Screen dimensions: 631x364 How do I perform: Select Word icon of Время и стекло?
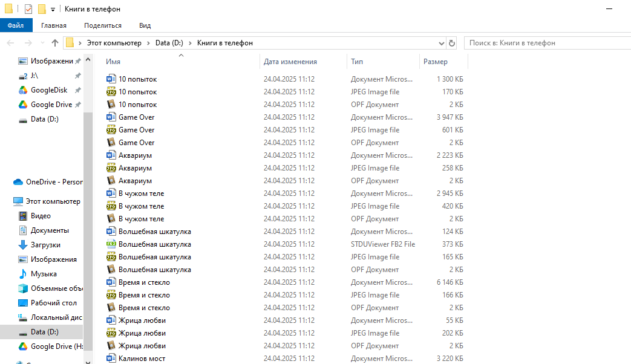pos(111,282)
